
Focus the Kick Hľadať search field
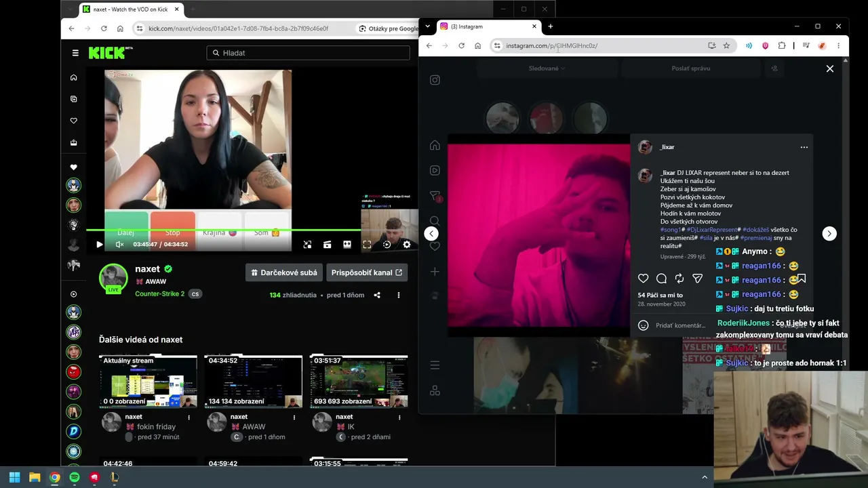click(x=308, y=53)
